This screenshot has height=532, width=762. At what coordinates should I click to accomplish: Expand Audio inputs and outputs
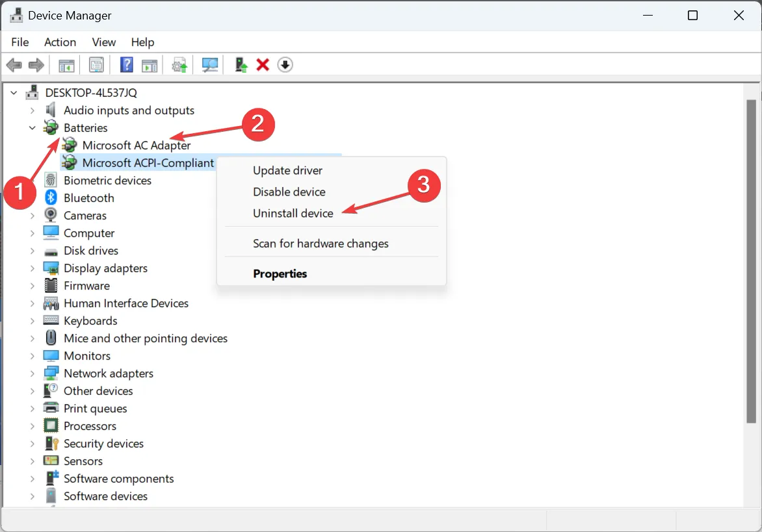pyautogui.click(x=32, y=110)
